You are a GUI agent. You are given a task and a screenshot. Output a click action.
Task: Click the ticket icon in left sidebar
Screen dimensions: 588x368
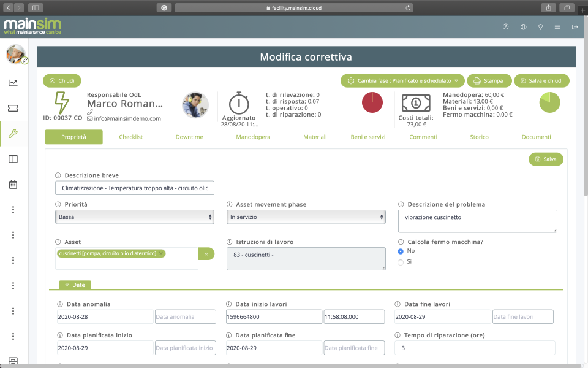coord(13,108)
